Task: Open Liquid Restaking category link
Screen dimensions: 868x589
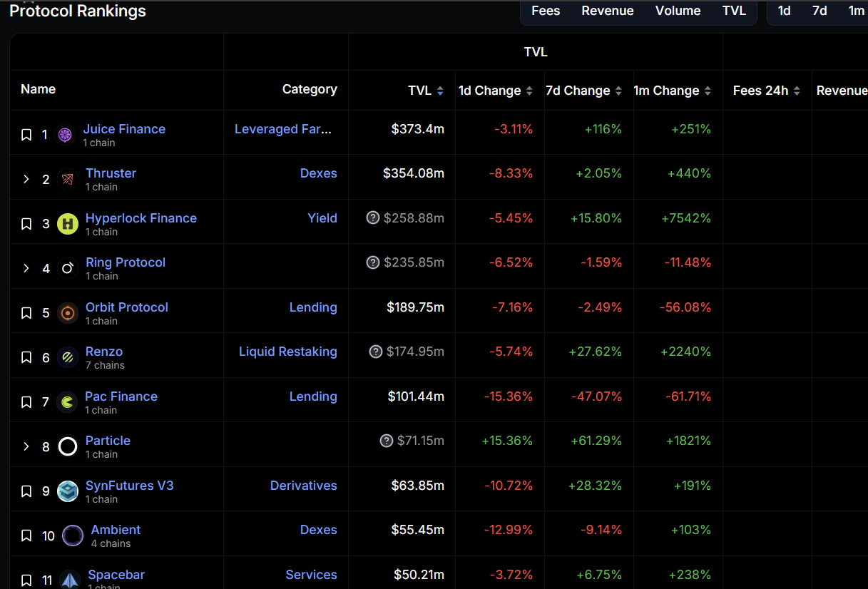Action: click(x=288, y=352)
